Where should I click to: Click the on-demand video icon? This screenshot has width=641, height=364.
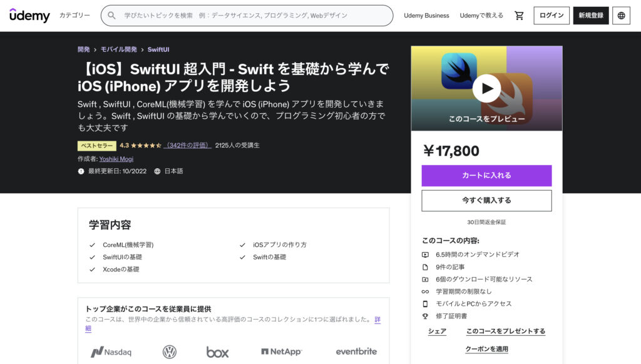coord(425,255)
